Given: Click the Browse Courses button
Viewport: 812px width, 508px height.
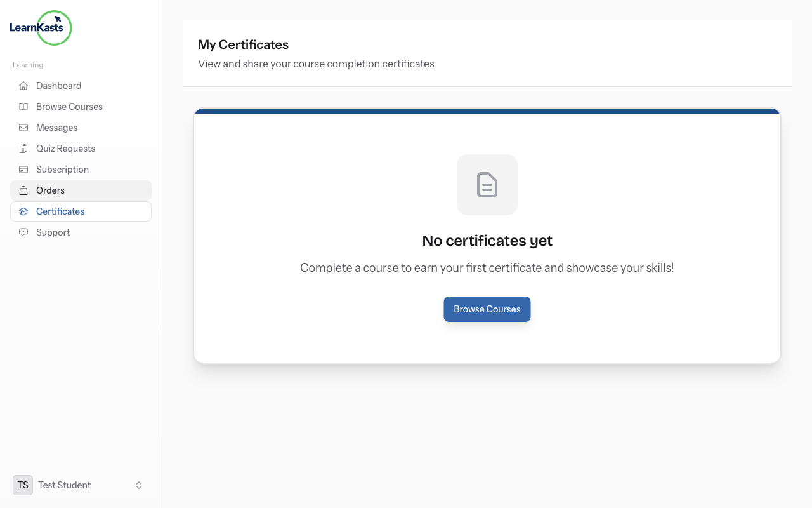Looking at the screenshot, I should (487, 309).
